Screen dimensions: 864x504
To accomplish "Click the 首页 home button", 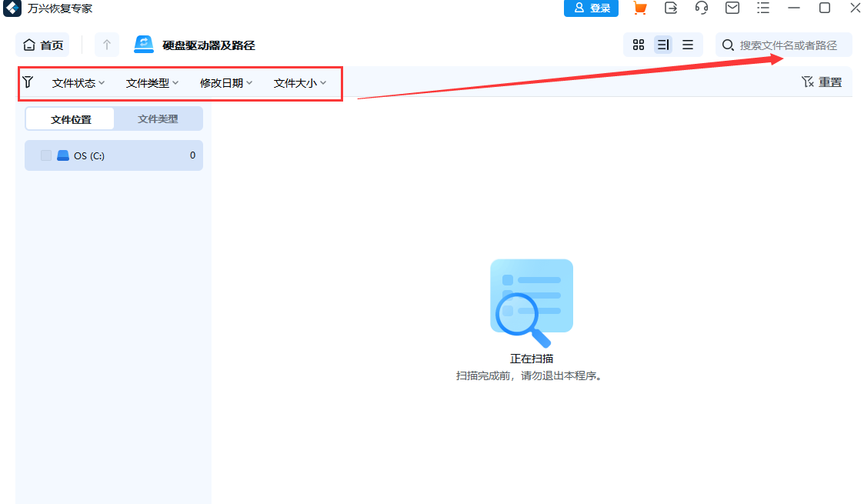I will coord(42,44).
